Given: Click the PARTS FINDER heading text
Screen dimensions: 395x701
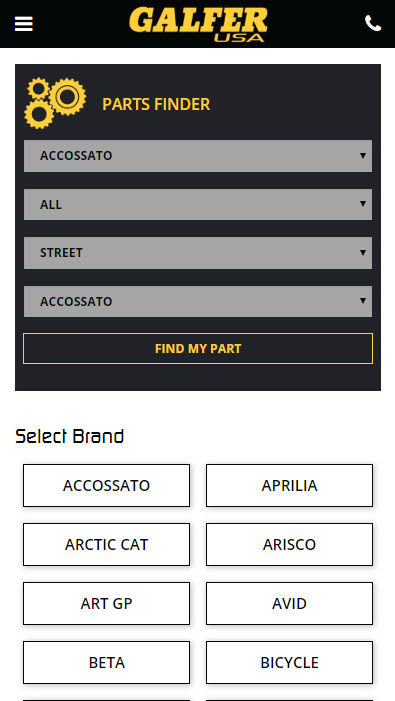Looking at the screenshot, I should tap(156, 104).
